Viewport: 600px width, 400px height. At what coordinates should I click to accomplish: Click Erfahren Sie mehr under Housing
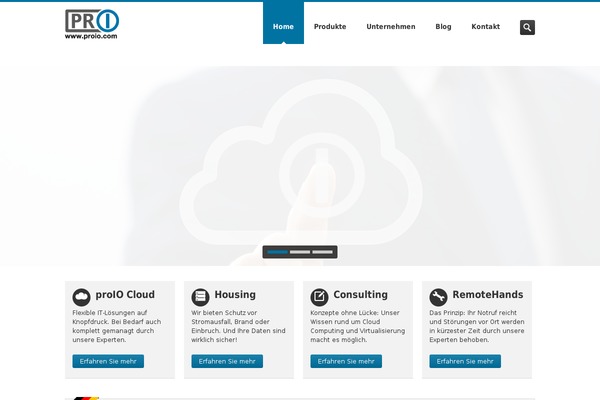click(x=227, y=361)
